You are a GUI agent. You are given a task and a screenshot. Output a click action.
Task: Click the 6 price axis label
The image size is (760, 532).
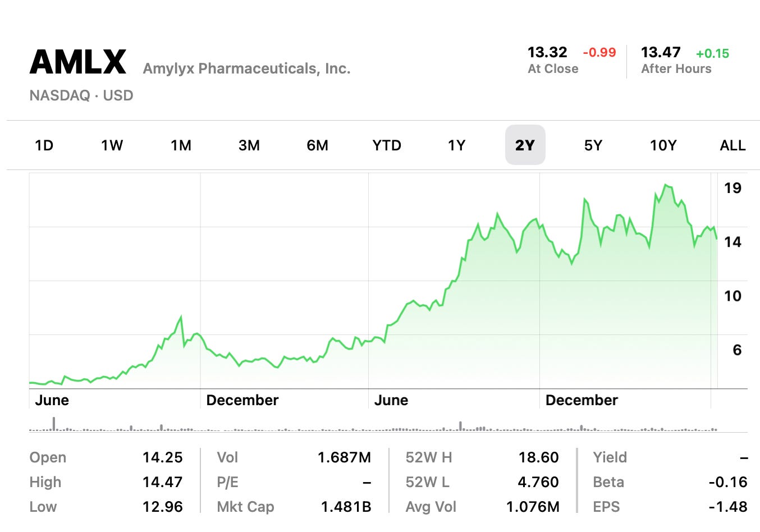(737, 350)
